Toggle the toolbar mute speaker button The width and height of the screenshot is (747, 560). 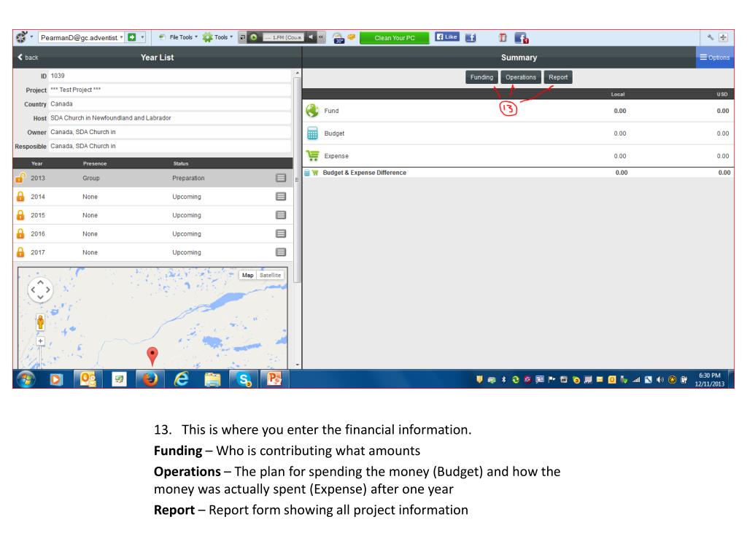coord(310,36)
